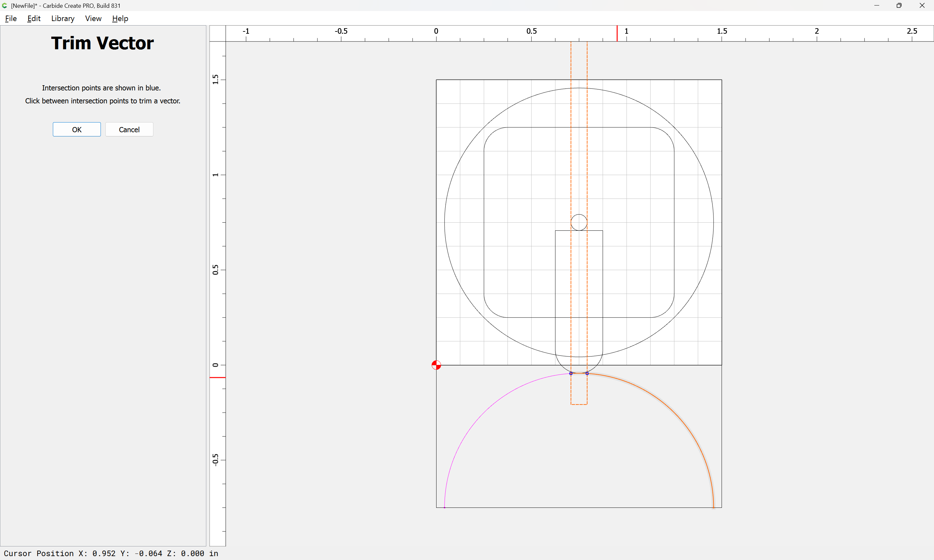The width and height of the screenshot is (934, 560).
Task: Restore down the application window
Action: [x=899, y=6]
